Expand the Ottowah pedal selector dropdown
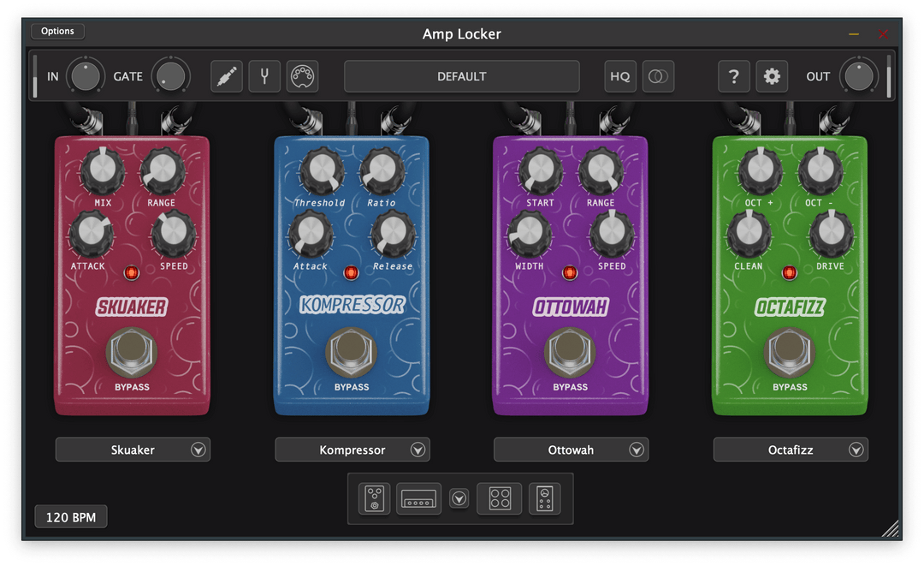 [x=637, y=450]
